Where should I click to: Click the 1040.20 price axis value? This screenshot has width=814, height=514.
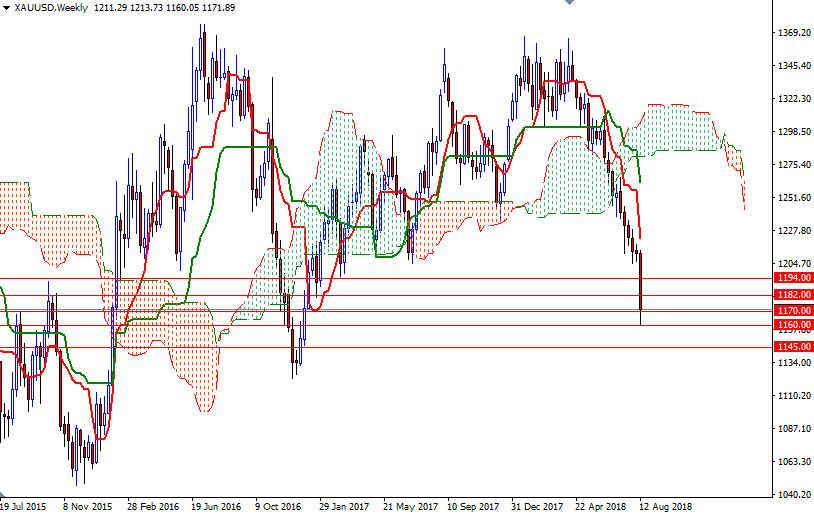[793, 495]
